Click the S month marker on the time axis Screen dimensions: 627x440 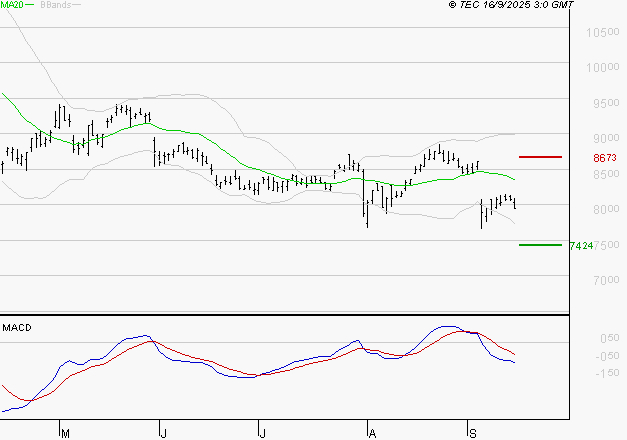[x=473, y=433]
